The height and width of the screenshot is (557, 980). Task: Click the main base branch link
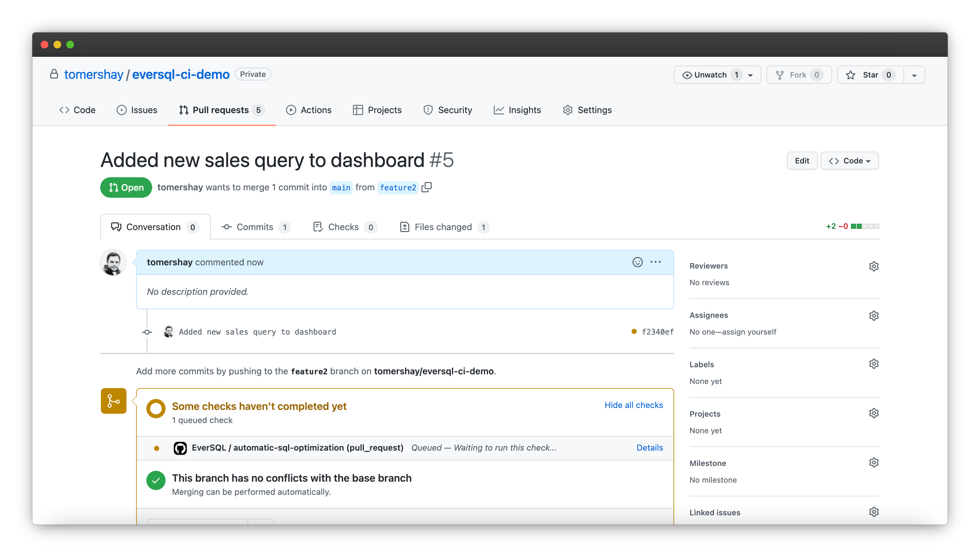(341, 187)
